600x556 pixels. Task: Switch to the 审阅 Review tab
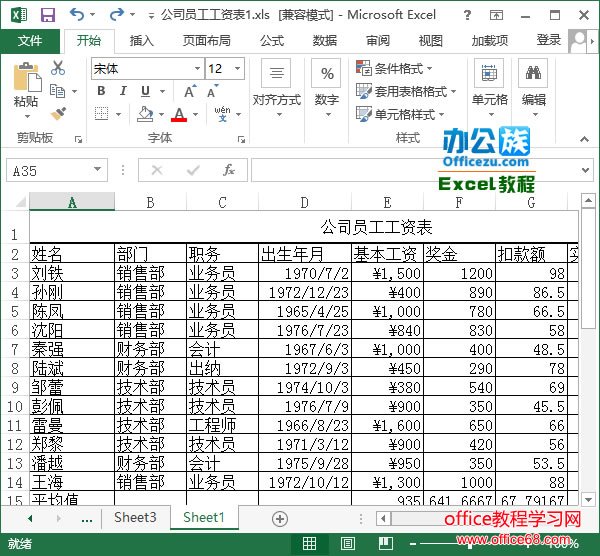pyautogui.click(x=378, y=41)
